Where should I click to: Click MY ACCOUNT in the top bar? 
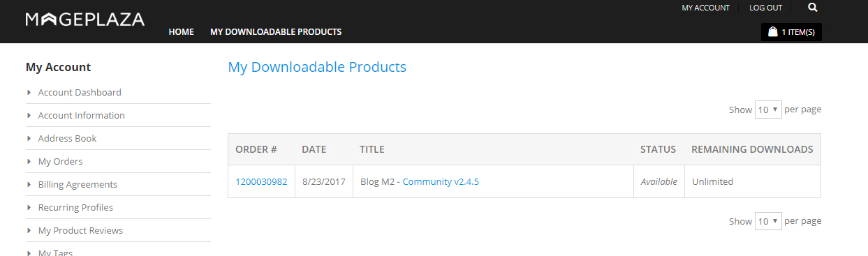[x=705, y=8]
